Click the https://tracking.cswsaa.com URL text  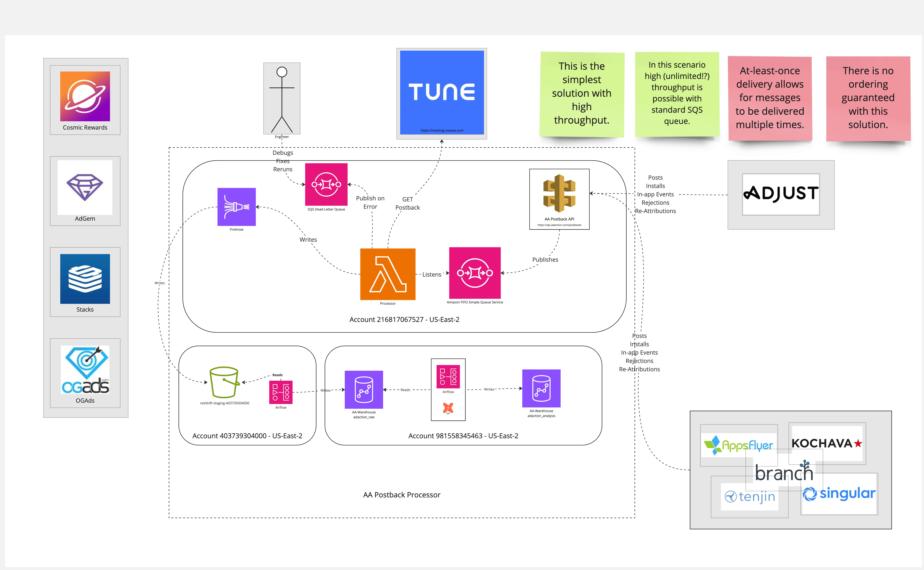click(442, 130)
